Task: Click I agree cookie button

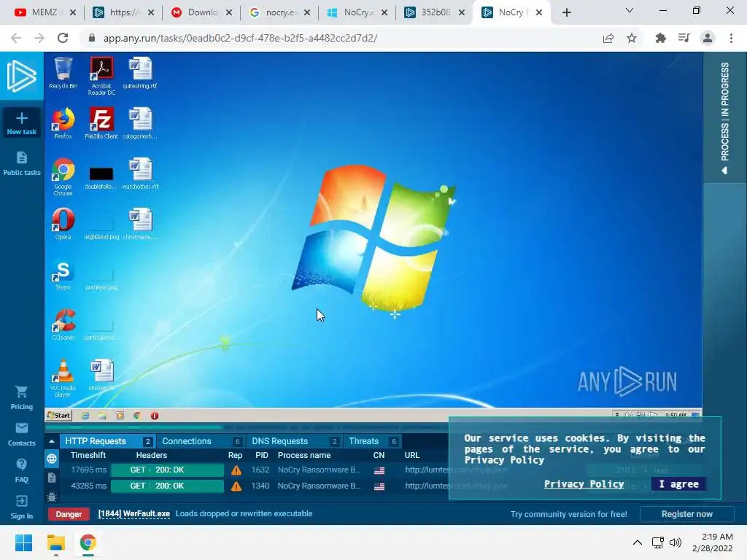Action: coord(678,484)
